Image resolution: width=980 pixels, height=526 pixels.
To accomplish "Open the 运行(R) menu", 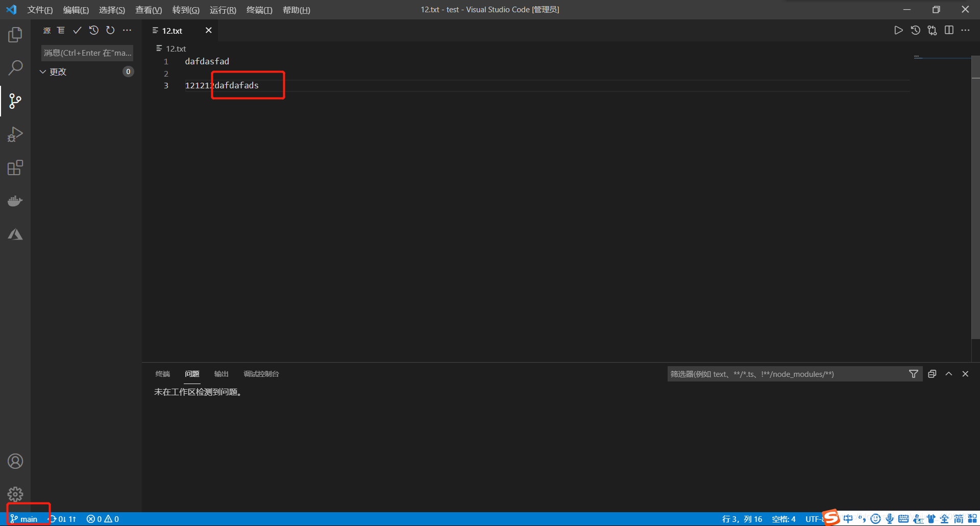I will click(223, 10).
